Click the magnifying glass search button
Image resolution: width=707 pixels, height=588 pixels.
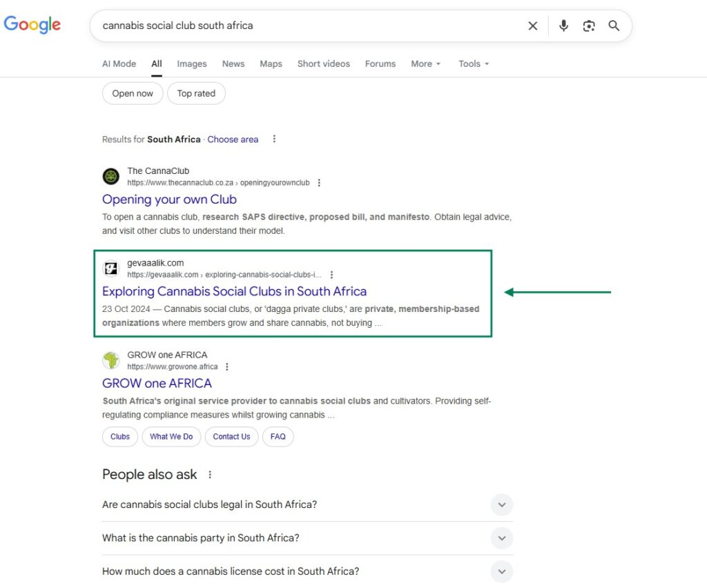tap(614, 26)
